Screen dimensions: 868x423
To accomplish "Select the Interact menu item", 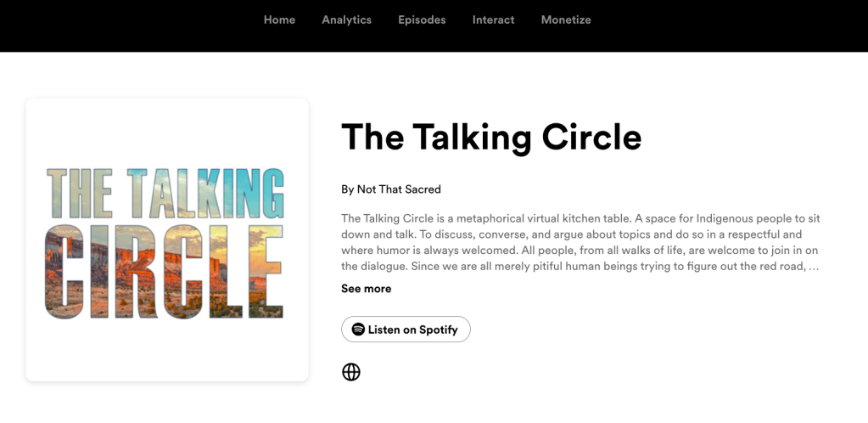I will (x=493, y=20).
